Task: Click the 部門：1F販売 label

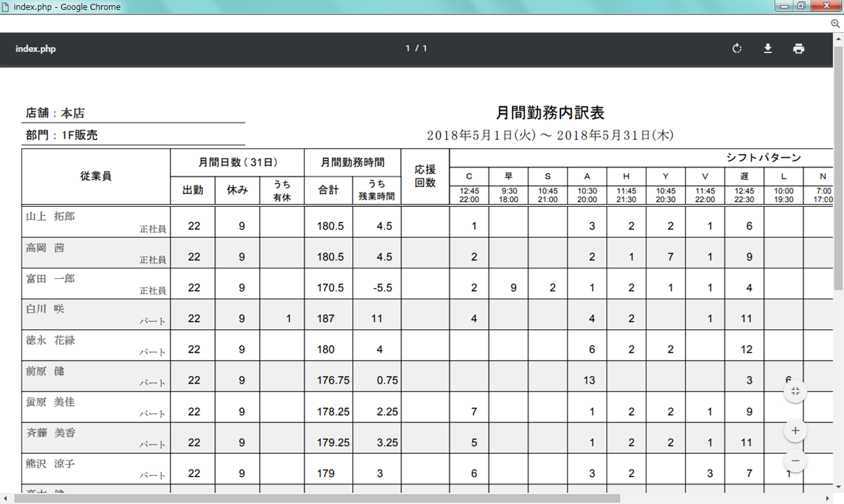Action: [x=62, y=135]
